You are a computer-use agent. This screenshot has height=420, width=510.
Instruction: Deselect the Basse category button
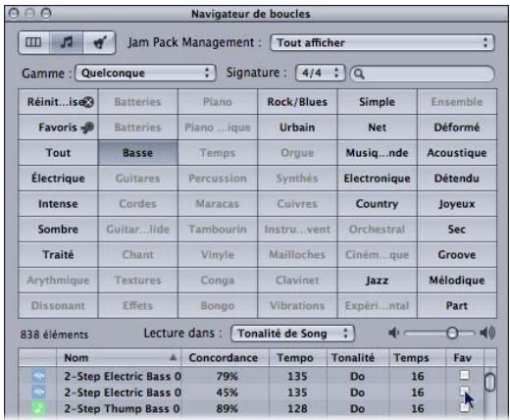point(137,153)
